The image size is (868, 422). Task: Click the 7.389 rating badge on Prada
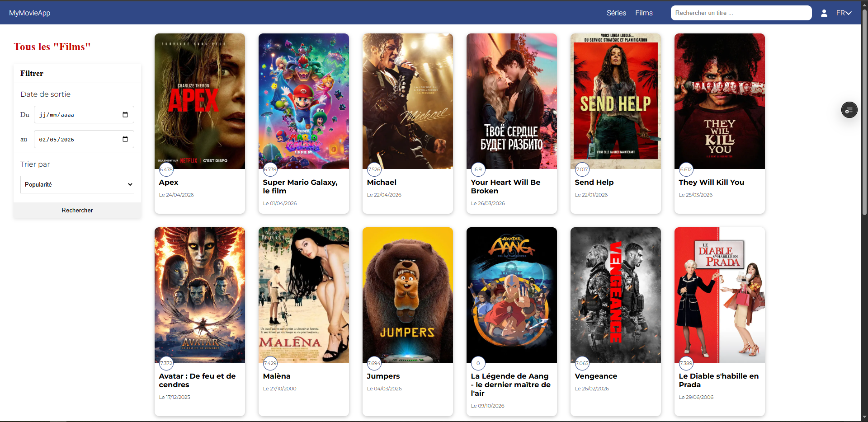click(x=686, y=363)
